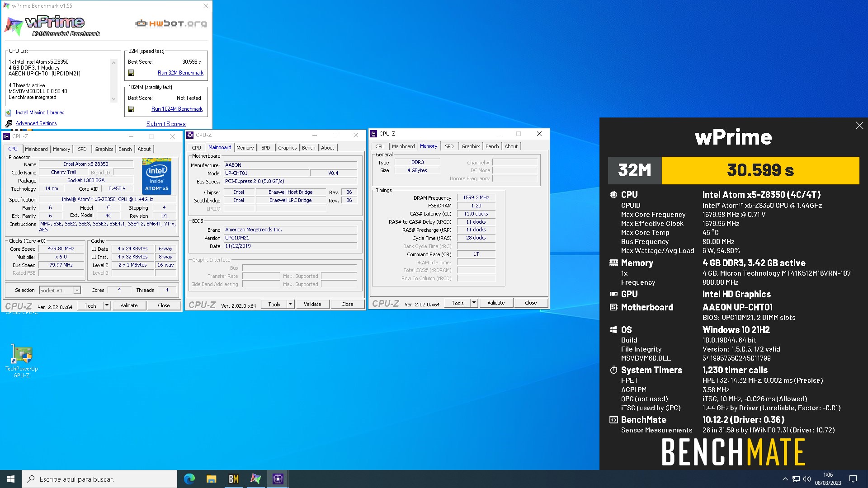Click the taskbar clock and date

(x=828, y=479)
